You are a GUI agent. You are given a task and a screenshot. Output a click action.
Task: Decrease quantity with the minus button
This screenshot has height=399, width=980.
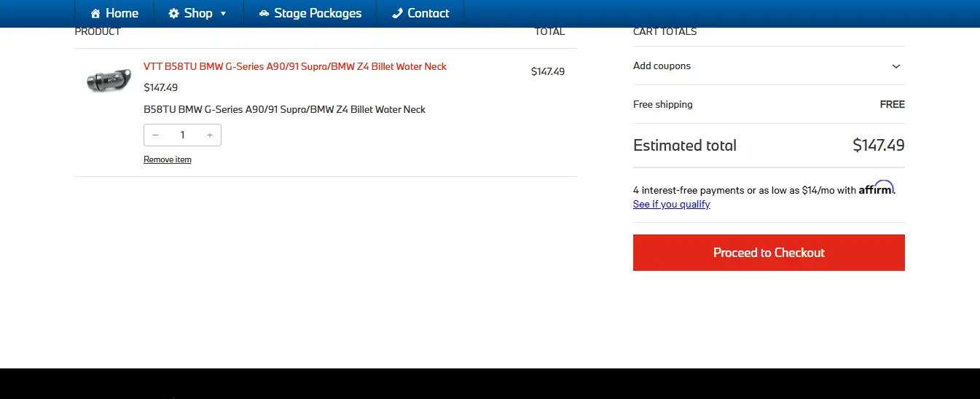155,135
